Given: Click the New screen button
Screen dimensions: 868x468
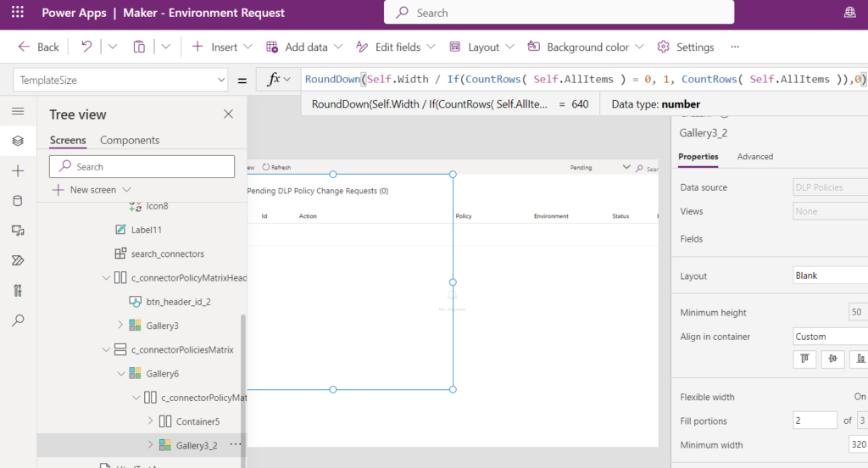Looking at the screenshot, I should click(84, 190).
